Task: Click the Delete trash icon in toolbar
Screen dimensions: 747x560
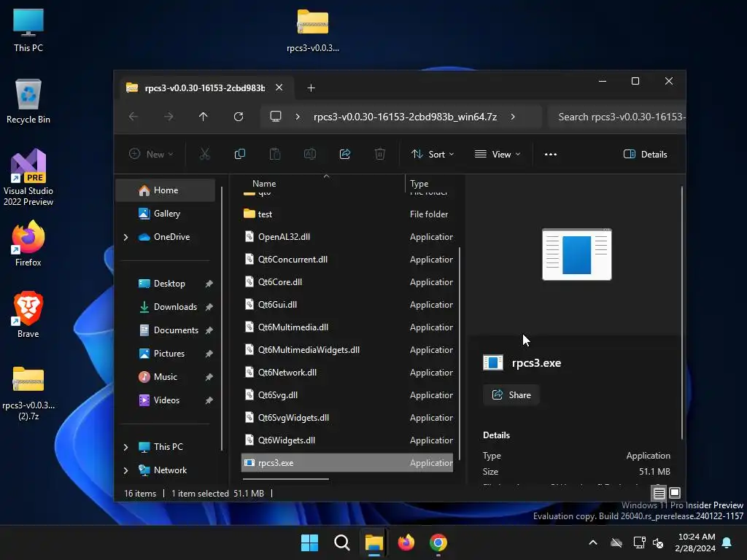Action: point(379,154)
